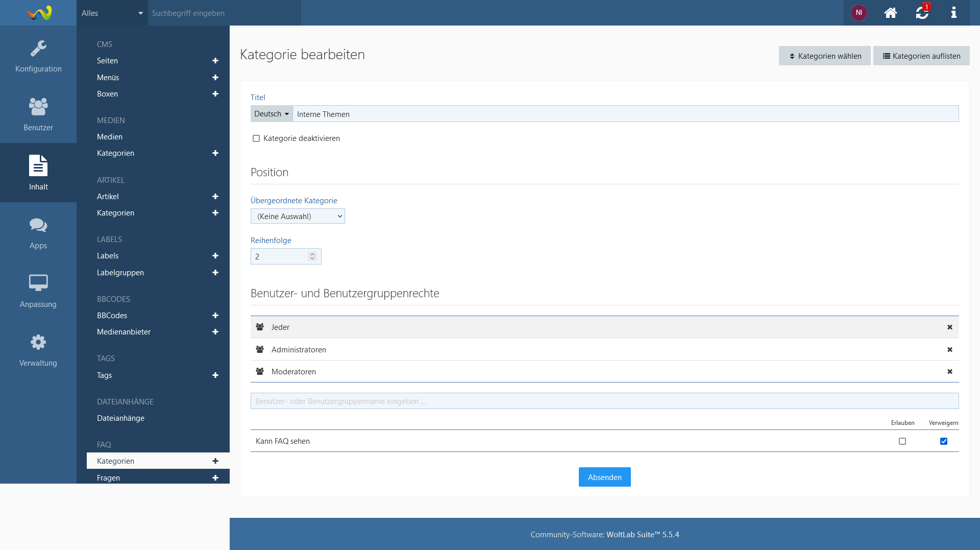Add new Fragen entry with plus icon

click(x=215, y=478)
